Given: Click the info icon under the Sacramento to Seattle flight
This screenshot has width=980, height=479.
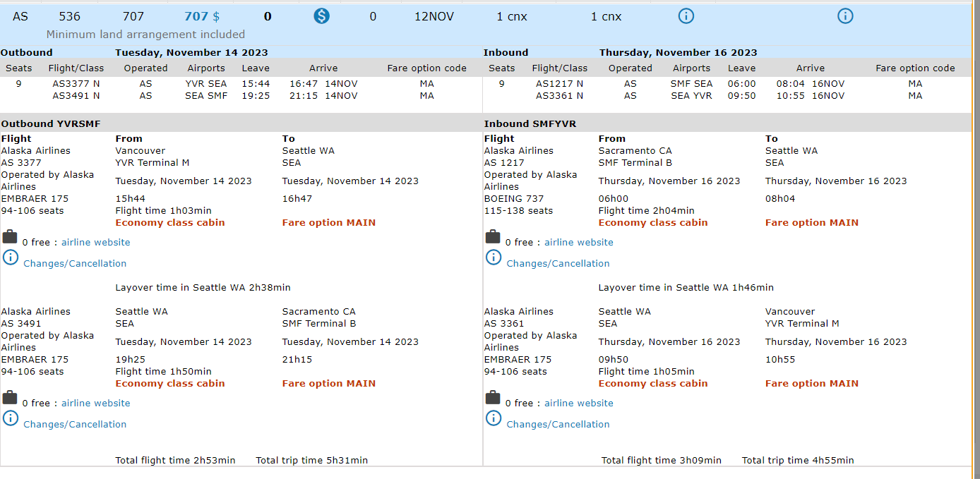Looking at the screenshot, I should coord(493,257).
